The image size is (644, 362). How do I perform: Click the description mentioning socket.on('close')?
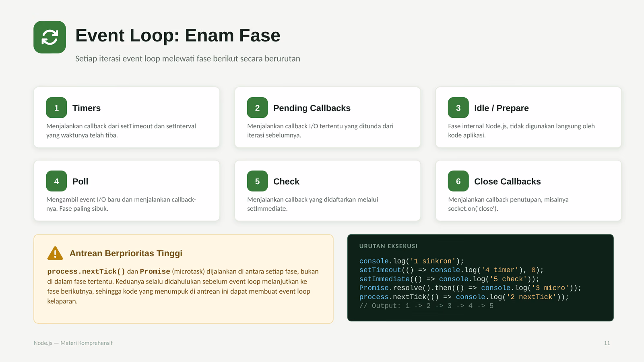tap(508, 204)
